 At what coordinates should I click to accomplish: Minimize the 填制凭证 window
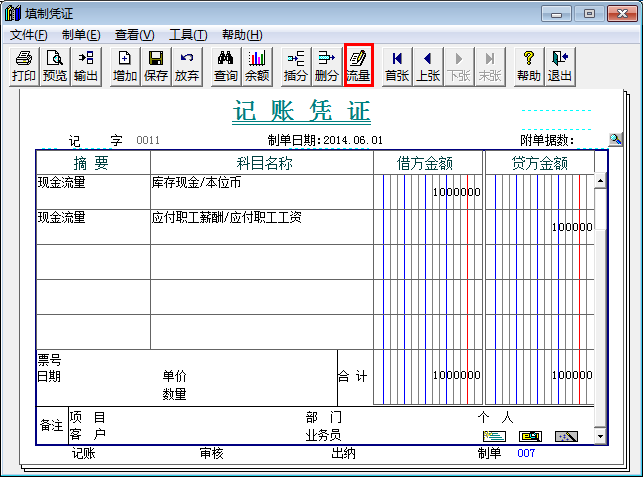[556, 14]
